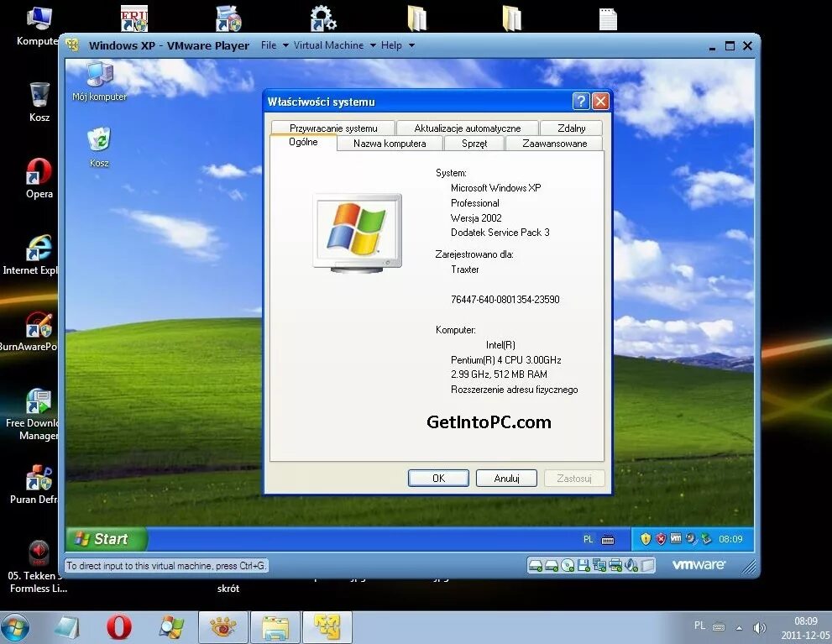Click the host clock showing 2011-12-05
Viewport: 832px width, 644px height.
point(805,627)
